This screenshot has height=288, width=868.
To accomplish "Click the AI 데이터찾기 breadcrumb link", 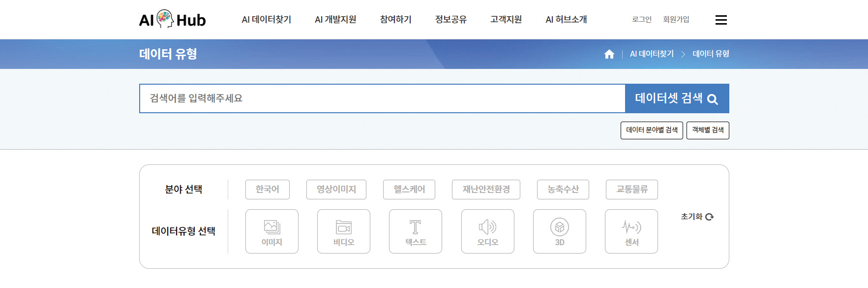I will tap(652, 54).
